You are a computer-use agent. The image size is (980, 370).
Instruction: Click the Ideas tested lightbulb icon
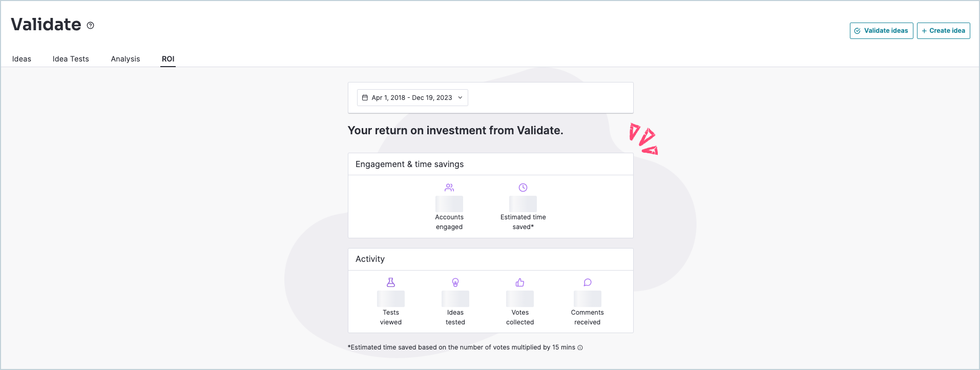(455, 282)
